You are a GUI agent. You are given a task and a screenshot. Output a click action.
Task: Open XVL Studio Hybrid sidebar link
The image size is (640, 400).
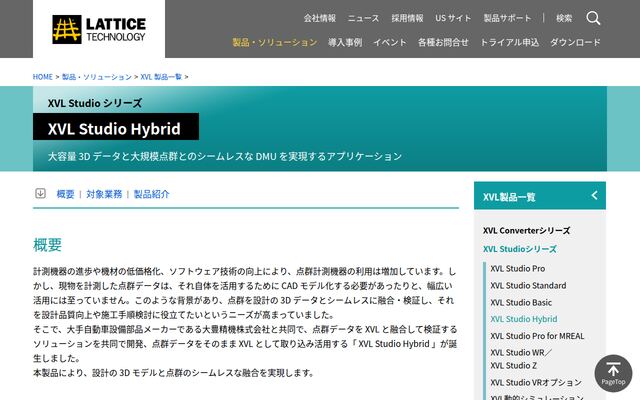click(524, 319)
